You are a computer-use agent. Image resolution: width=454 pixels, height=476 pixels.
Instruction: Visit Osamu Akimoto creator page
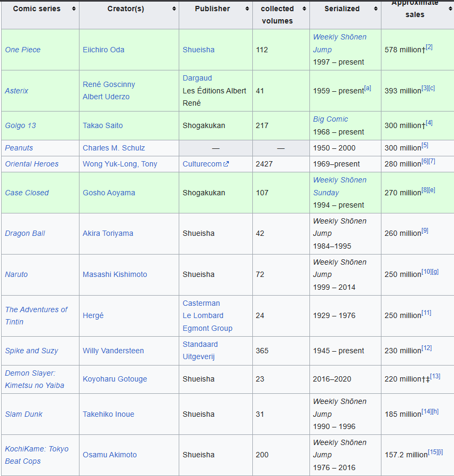pos(110,455)
